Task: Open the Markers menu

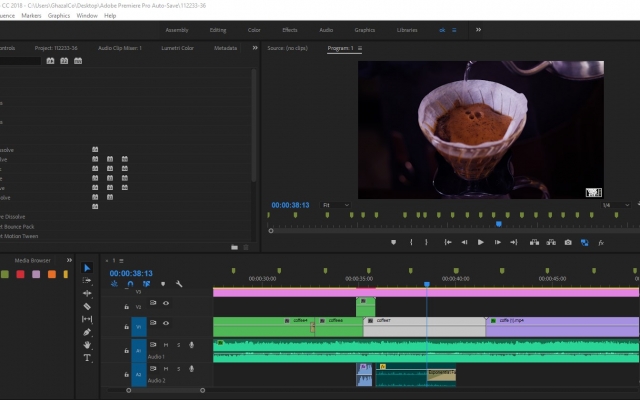Action: coord(31,16)
